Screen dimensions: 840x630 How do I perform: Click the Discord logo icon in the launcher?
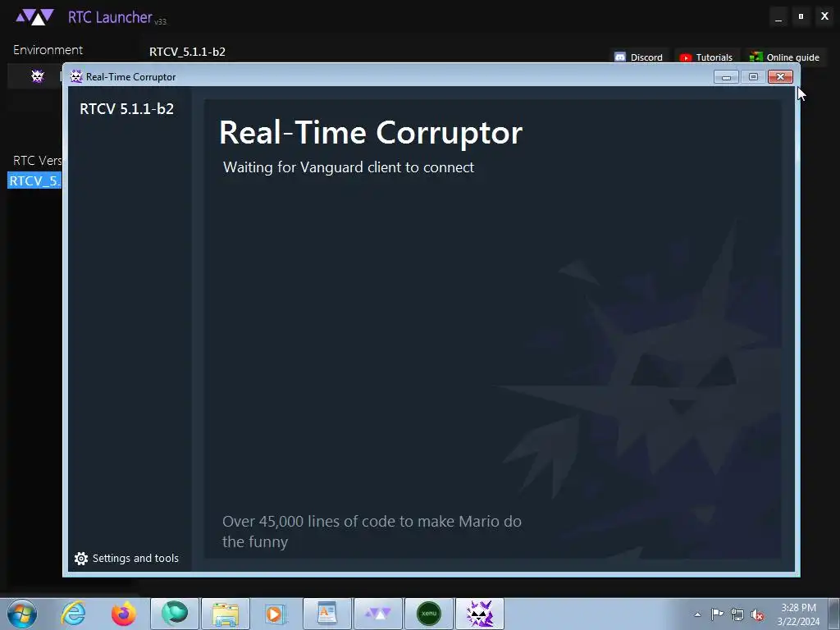[x=620, y=57]
